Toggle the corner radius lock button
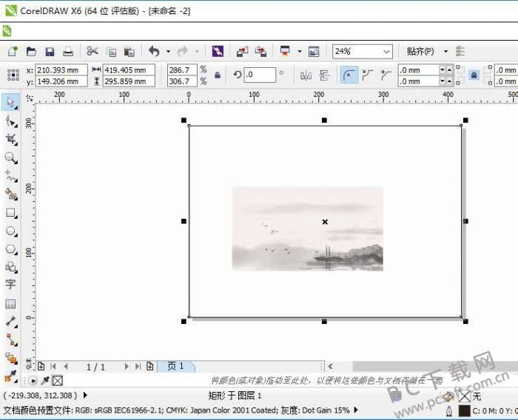 click(x=474, y=75)
